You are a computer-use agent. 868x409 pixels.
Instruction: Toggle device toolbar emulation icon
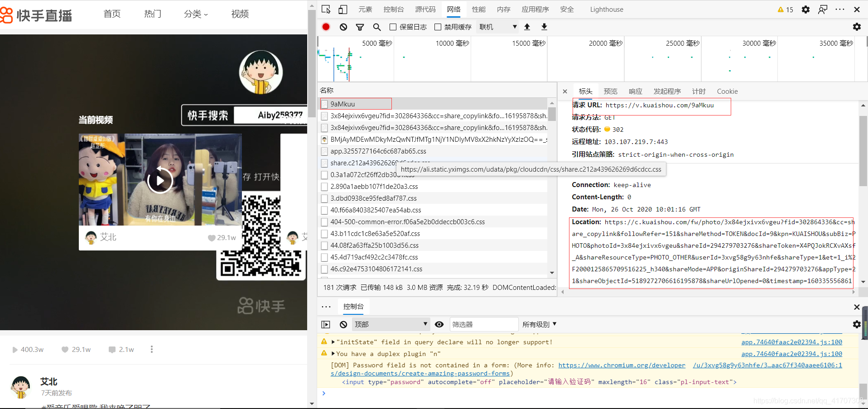(343, 10)
